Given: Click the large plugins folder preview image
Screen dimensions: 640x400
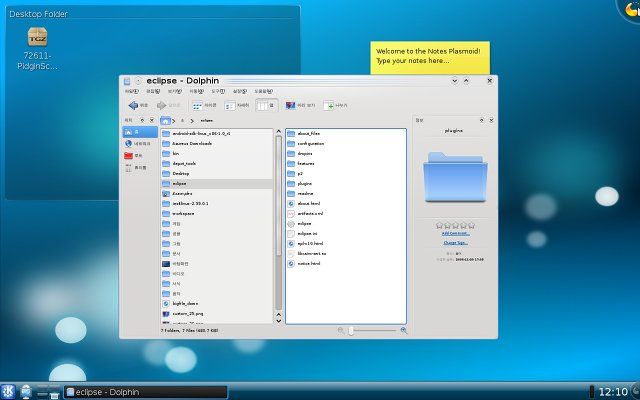Looking at the screenshot, I should click(455, 176).
